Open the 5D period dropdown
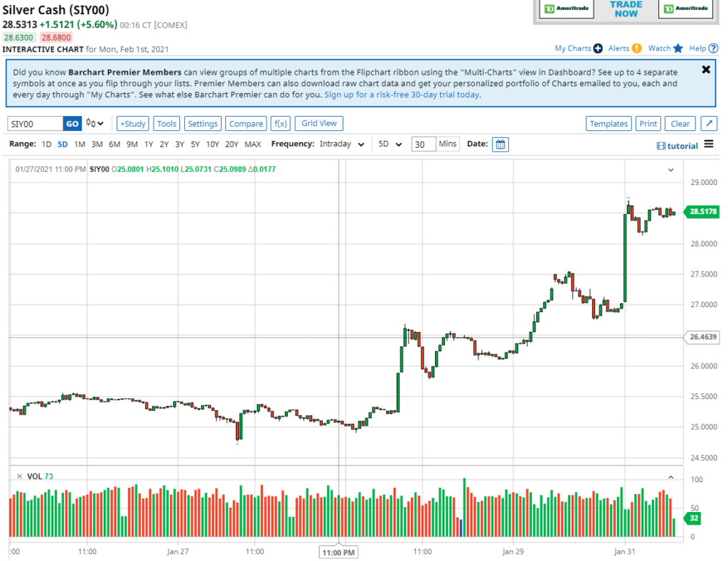This screenshot has width=728, height=561. point(390,144)
